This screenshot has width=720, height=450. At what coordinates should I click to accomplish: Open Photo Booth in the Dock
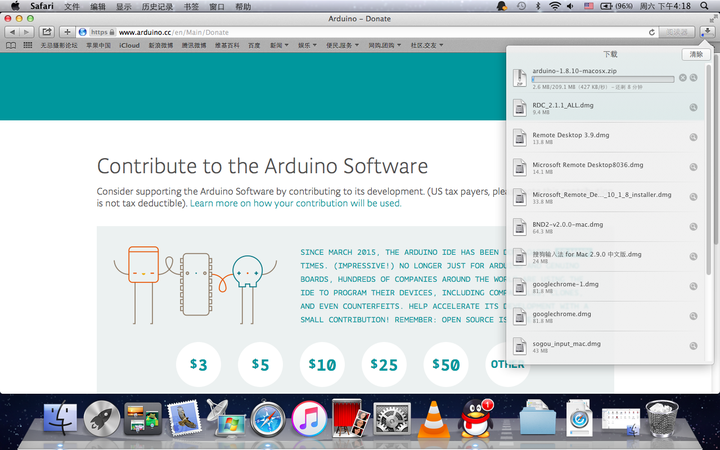point(351,418)
